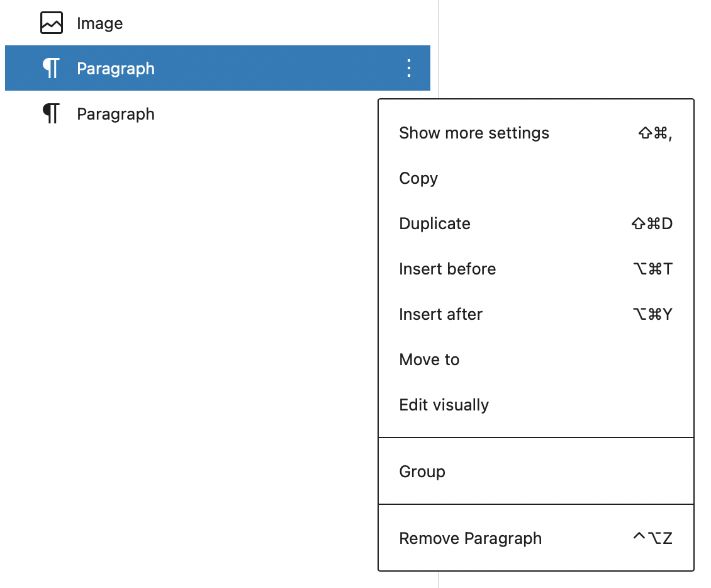Choose Duplicate to copy the Paragraph

[x=435, y=223]
